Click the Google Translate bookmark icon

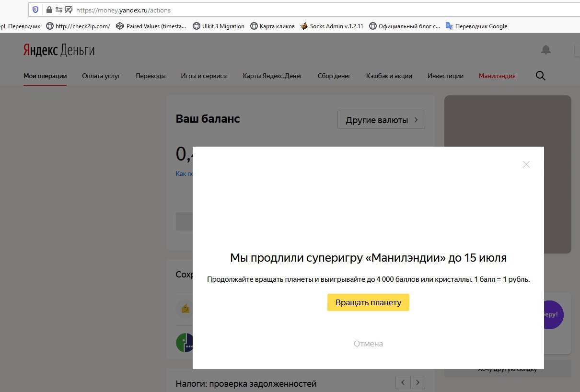point(449,26)
